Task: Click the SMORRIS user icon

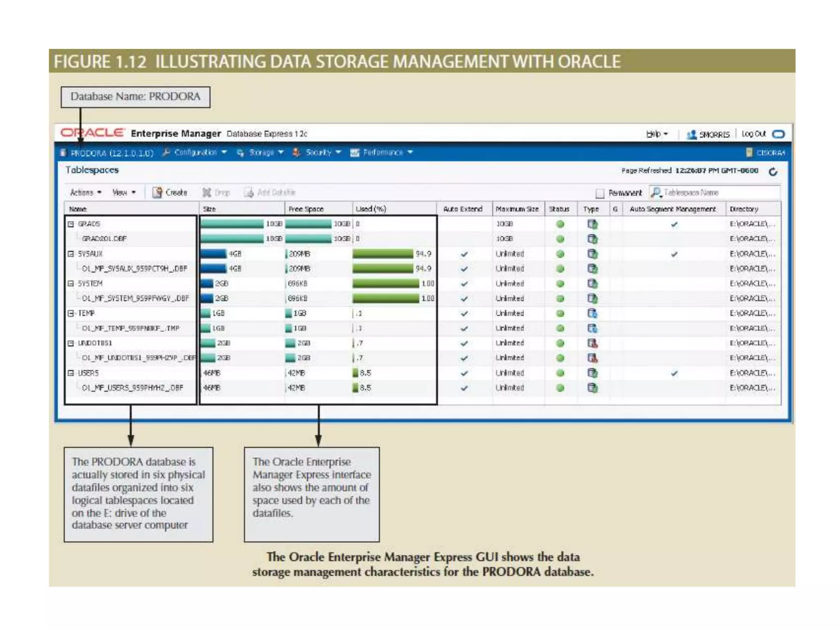Action: (692, 135)
